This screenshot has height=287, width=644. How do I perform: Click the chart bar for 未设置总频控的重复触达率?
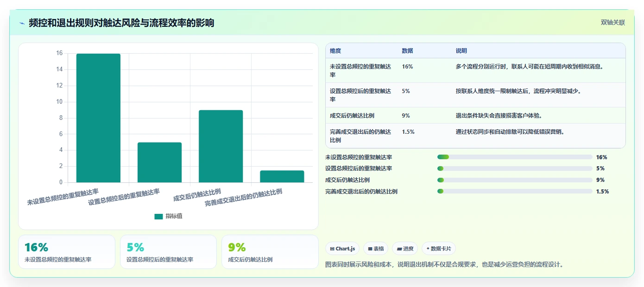pyautogui.click(x=98, y=118)
